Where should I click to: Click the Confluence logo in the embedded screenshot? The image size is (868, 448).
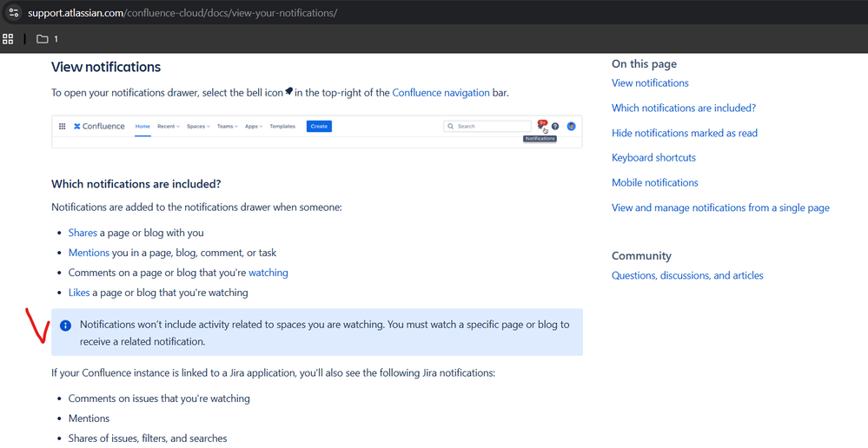100,126
